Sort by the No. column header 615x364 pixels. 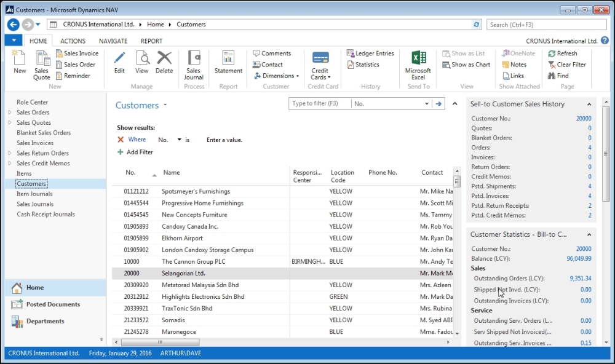[130, 173]
